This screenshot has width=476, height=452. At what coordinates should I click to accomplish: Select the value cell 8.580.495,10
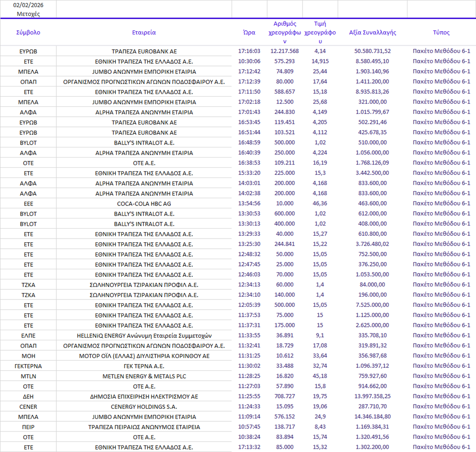tap(373, 61)
